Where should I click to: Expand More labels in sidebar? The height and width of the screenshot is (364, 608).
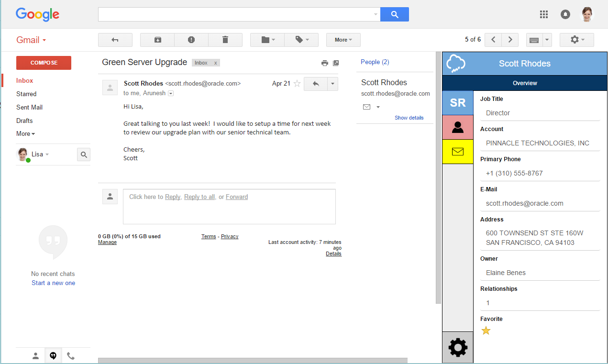click(x=25, y=133)
